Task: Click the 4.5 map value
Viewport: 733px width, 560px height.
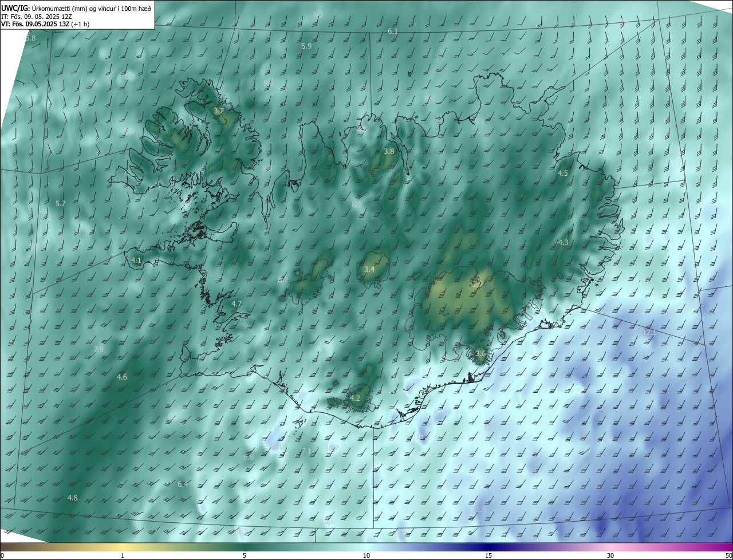Action: (x=563, y=173)
